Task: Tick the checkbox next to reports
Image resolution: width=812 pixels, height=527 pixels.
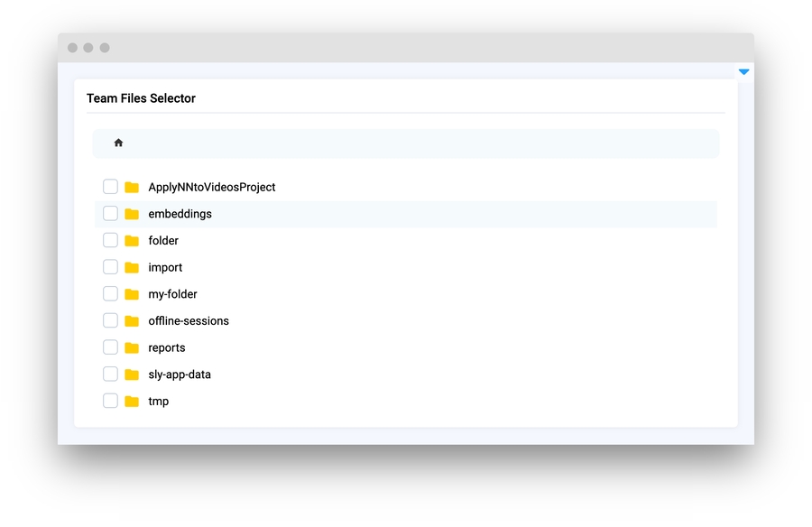Action: [x=110, y=347]
